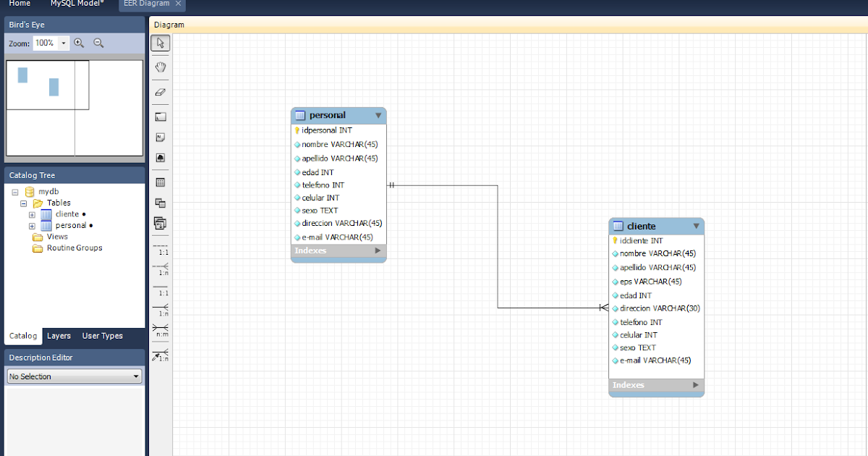Select Routine Groups in Catalog Tree
868x456 pixels.
[x=75, y=248]
